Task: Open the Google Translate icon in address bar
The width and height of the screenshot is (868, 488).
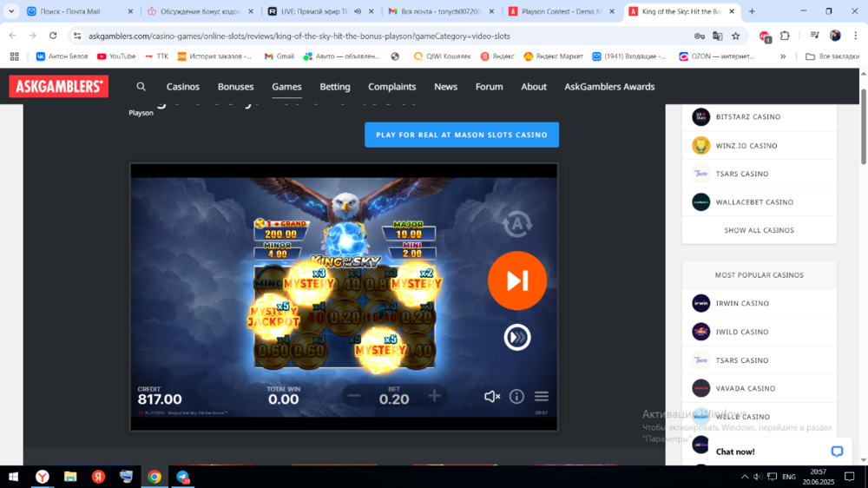Action: point(717,36)
